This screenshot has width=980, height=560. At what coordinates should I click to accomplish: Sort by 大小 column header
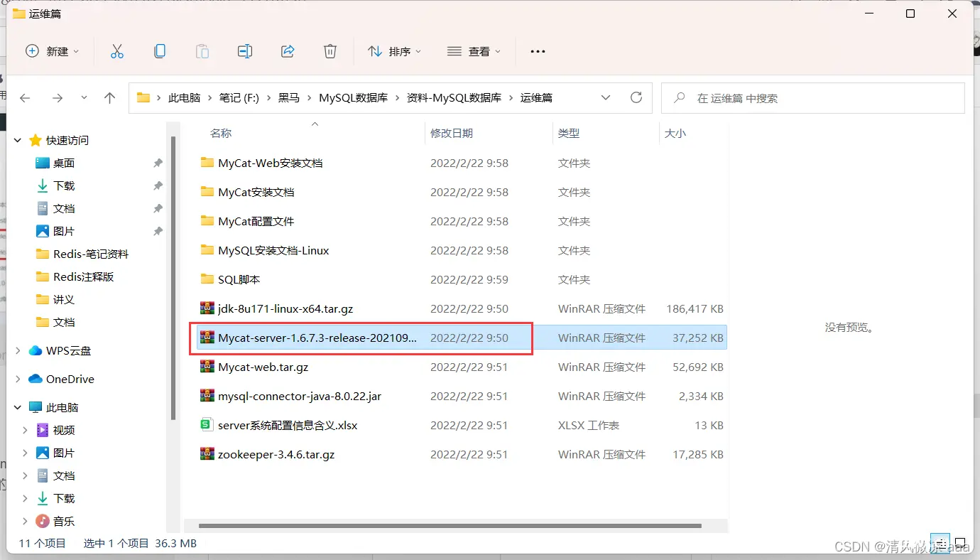675,133
